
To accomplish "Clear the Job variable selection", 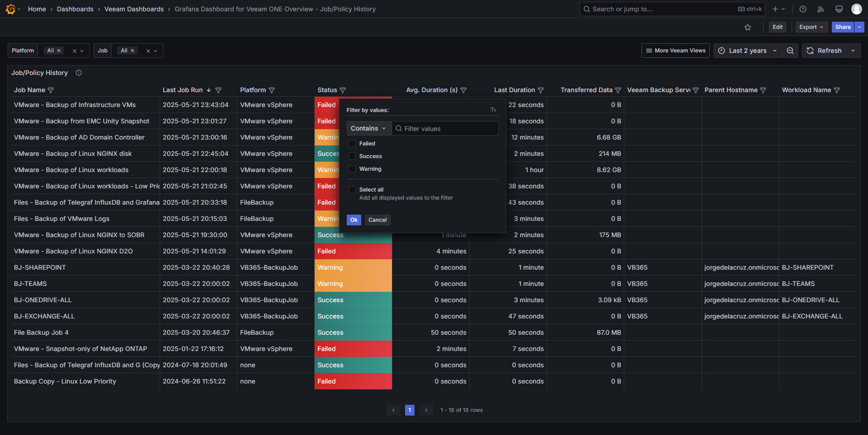I will click(x=148, y=51).
